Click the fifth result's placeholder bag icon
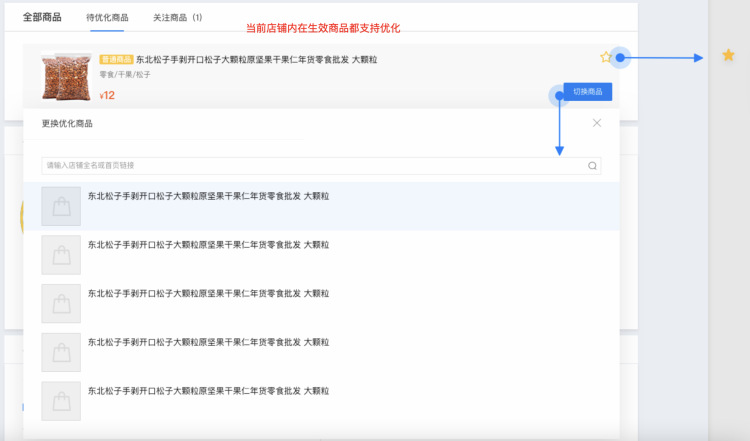This screenshot has height=441, width=750. [x=61, y=400]
